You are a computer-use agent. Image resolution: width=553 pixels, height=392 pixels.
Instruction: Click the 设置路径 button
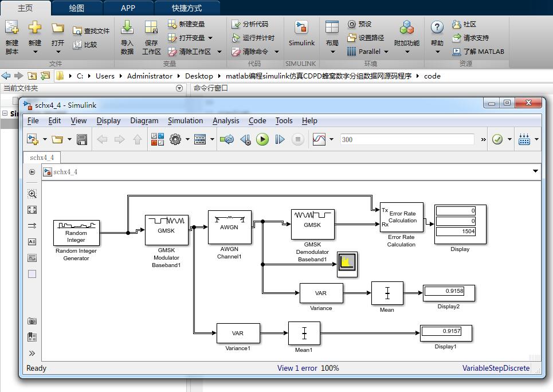pos(366,38)
